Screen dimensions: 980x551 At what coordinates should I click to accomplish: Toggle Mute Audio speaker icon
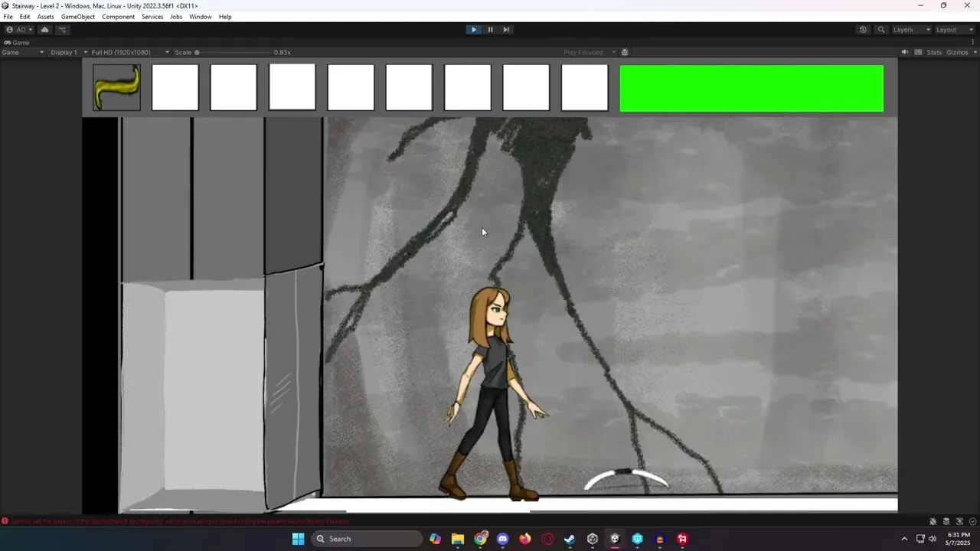coord(905,52)
